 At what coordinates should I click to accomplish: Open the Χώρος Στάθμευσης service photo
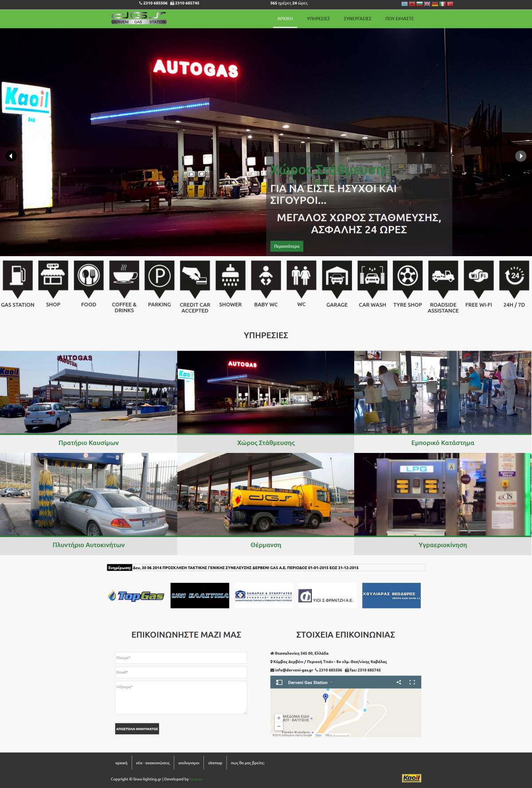click(x=266, y=392)
